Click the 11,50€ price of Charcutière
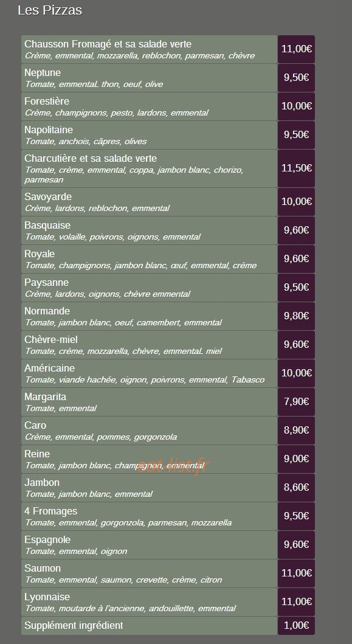 click(x=296, y=168)
